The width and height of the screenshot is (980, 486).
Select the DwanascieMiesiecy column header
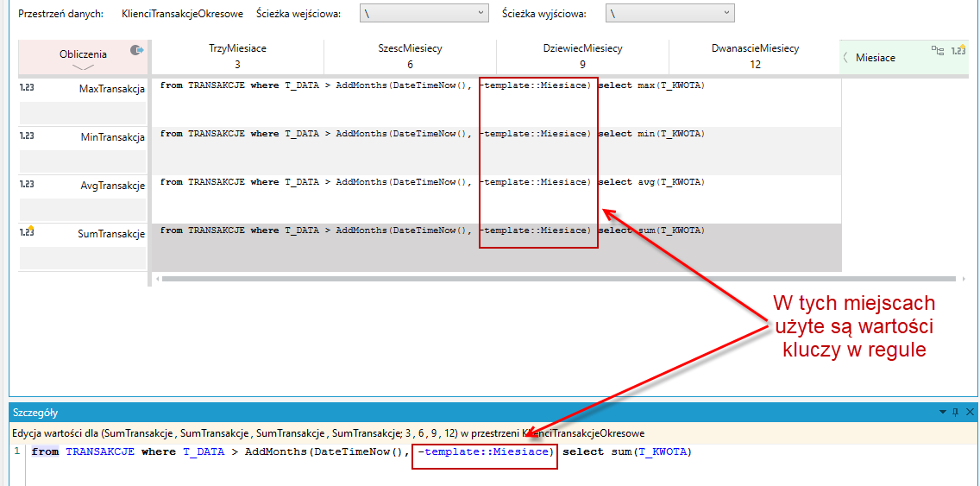755,56
